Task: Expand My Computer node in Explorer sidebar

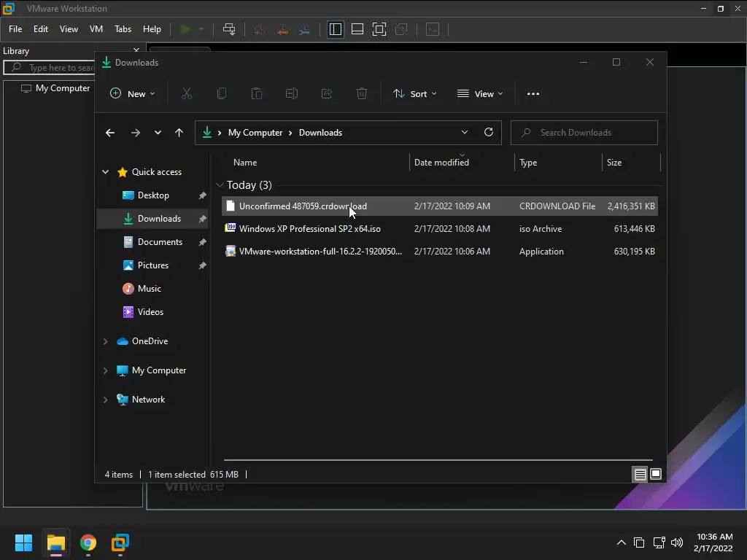Action: coord(105,370)
